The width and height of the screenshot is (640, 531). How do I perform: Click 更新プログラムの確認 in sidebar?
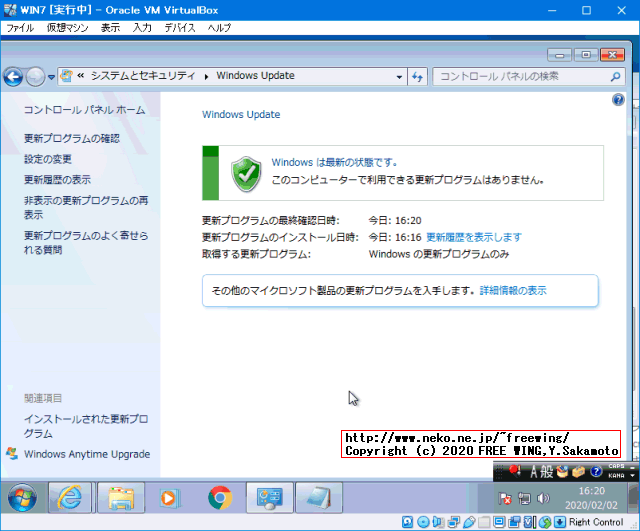point(72,138)
